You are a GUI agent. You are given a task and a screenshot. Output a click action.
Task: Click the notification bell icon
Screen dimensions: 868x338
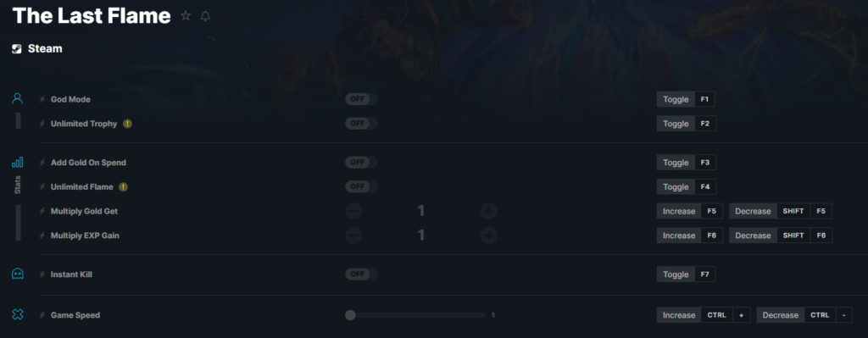click(205, 16)
